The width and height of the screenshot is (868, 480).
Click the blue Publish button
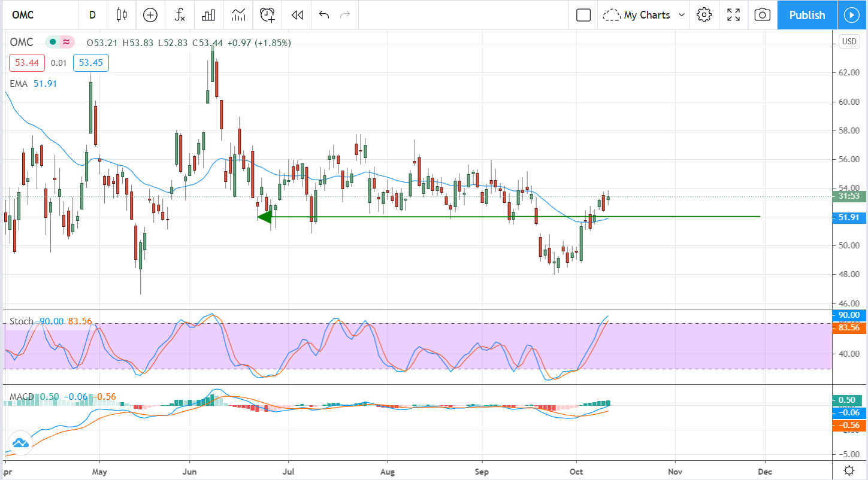click(807, 15)
